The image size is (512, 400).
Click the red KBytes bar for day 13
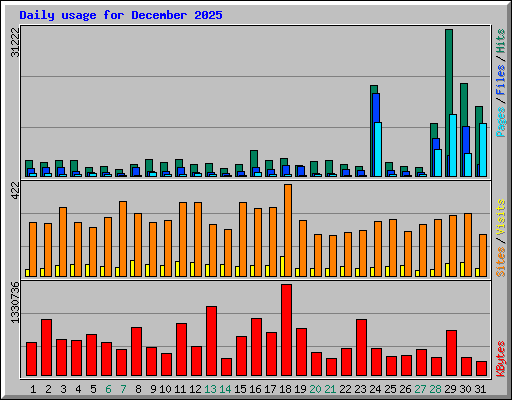pyautogui.click(x=211, y=341)
